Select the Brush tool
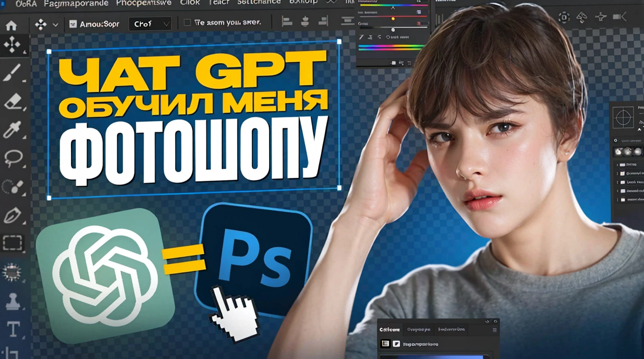Image resolution: width=644 pixels, height=359 pixels. click(x=13, y=72)
